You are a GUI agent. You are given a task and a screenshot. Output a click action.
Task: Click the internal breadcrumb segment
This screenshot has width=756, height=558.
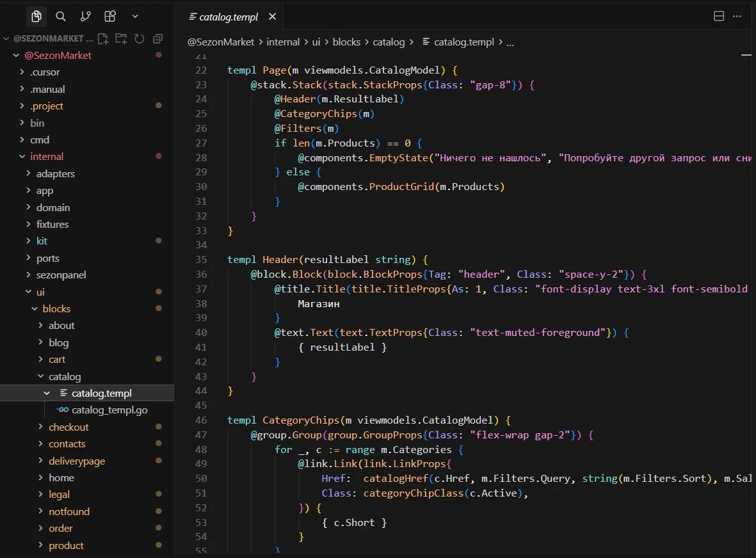tap(283, 42)
